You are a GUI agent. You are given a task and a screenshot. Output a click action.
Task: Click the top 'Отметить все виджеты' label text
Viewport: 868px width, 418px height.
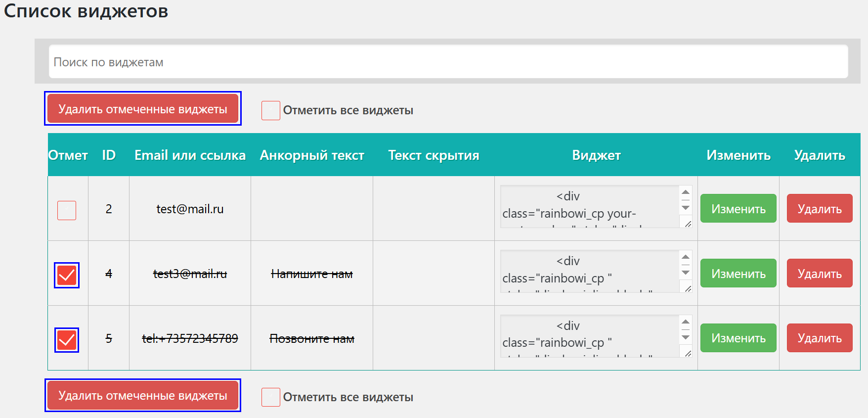[348, 110]
